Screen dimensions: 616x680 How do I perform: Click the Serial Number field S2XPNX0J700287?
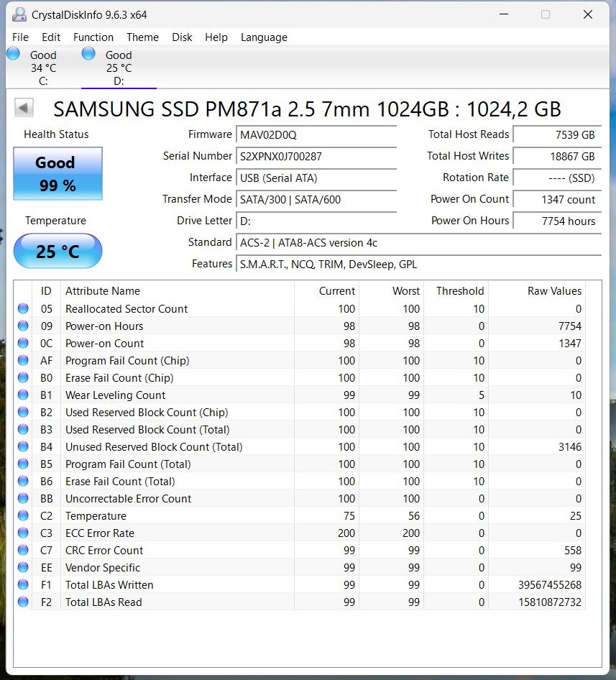(x=316, y=156)
